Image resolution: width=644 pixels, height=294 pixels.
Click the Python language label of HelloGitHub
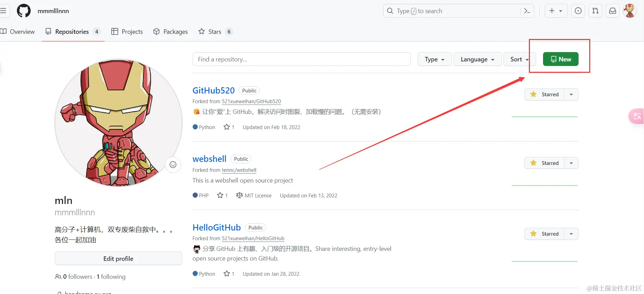204,274
